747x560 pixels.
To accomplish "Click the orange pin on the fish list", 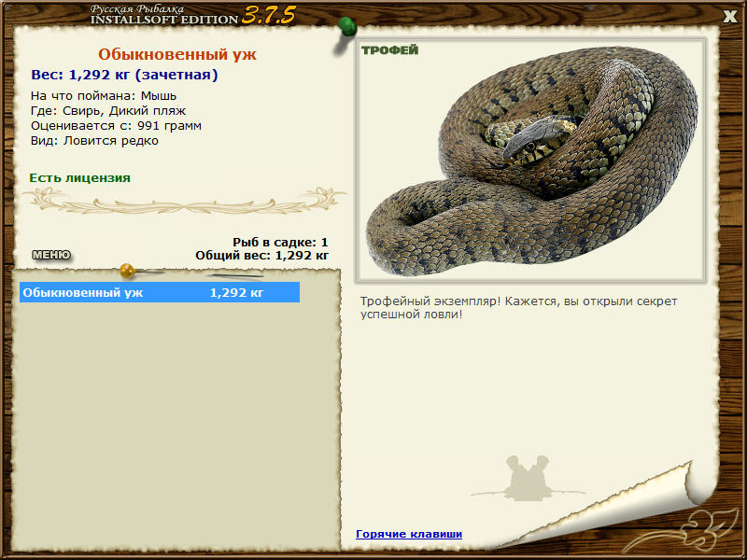I will [x=128, y=271].
